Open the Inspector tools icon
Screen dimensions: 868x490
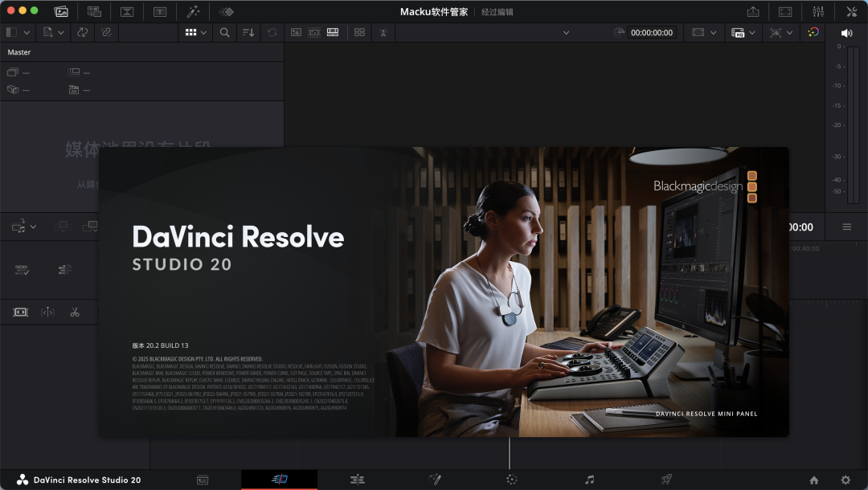851,11
